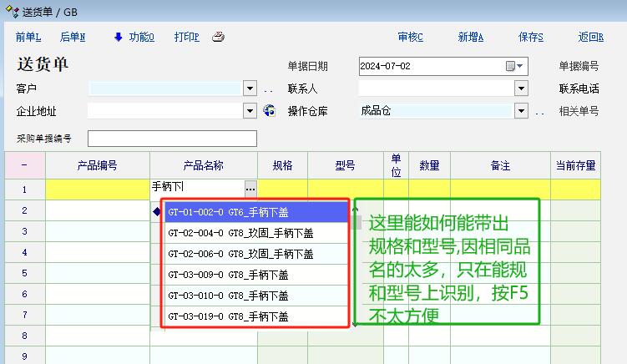Open the 操作仓库 warehouse dropdown

pyautogui.click(x=521, y=110)
